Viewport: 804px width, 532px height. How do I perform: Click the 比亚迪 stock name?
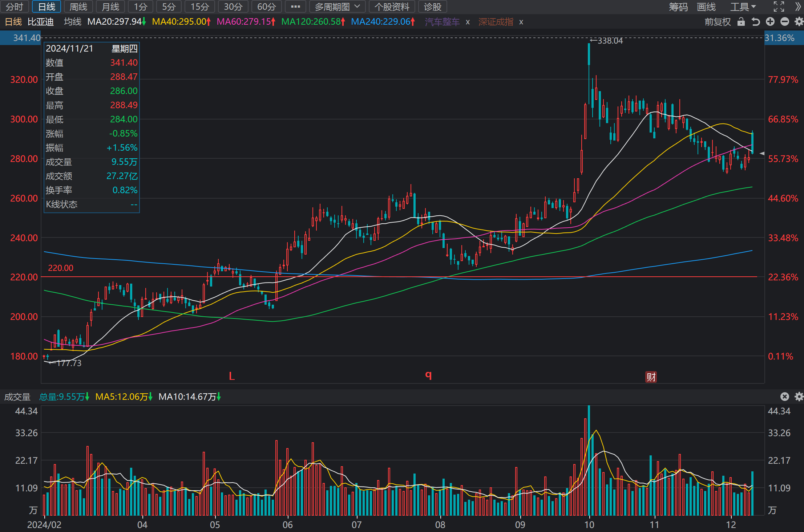(x=41, y=22)
